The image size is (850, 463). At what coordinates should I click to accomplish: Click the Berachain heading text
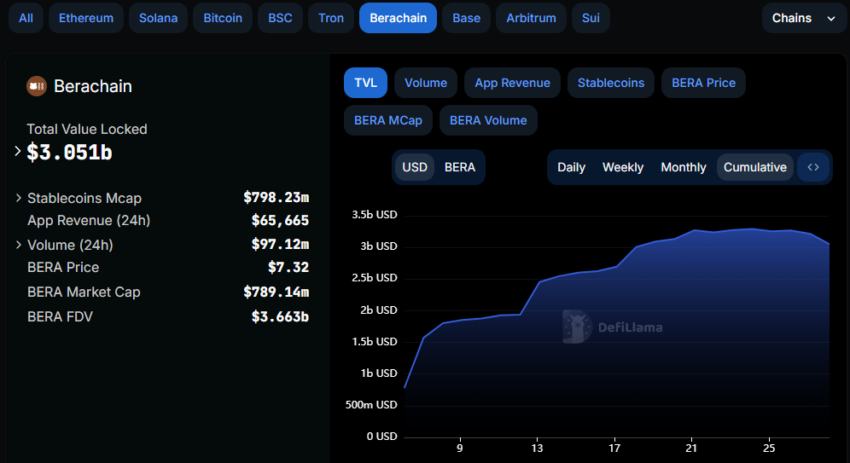click(93, 86)
